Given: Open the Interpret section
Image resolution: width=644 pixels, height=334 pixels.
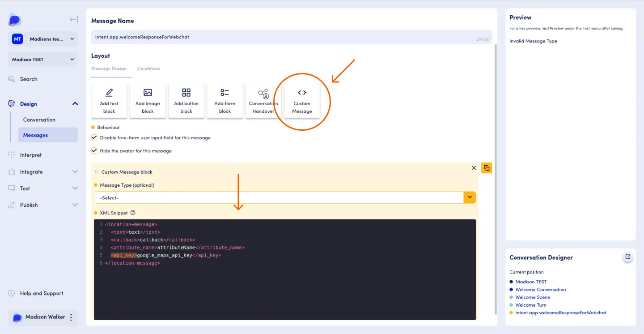Looking at the screenshot, I should [31, 155].
